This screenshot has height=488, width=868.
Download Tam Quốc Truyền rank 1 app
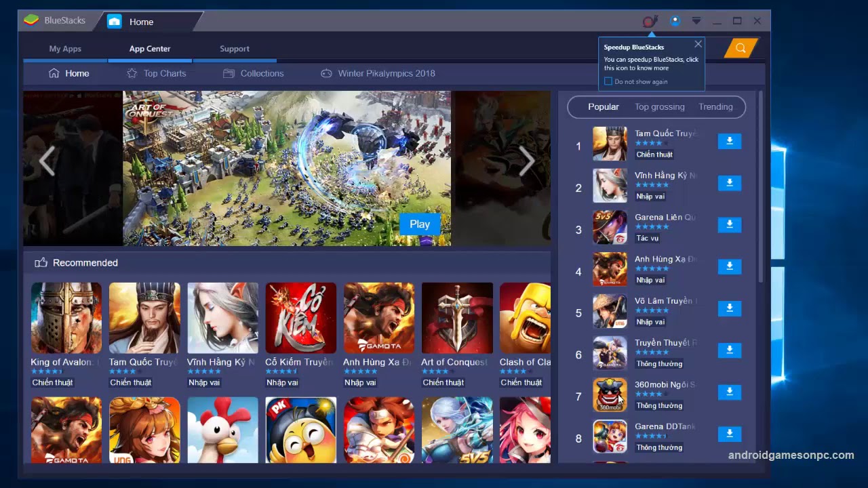(730, 141)
